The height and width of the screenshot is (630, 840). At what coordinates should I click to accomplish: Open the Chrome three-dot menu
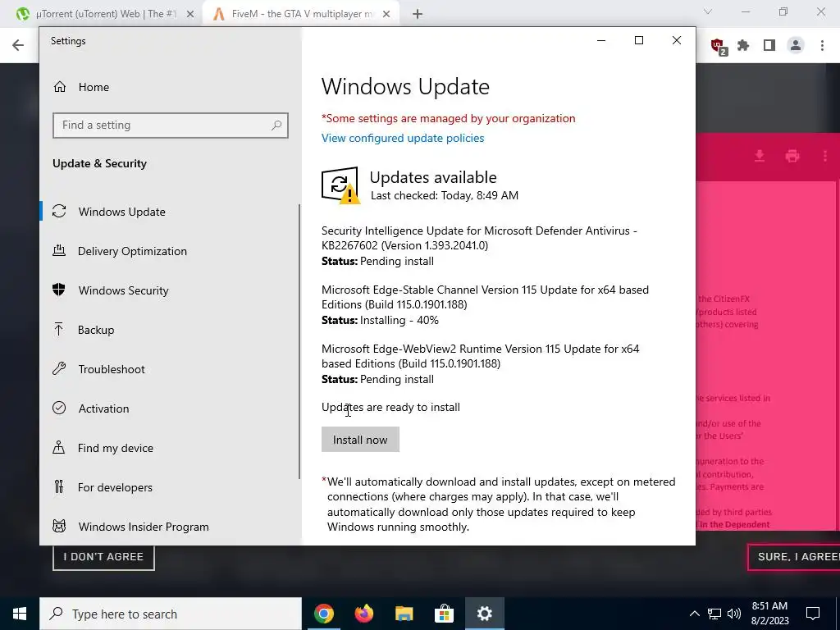(x=822, y=46)
